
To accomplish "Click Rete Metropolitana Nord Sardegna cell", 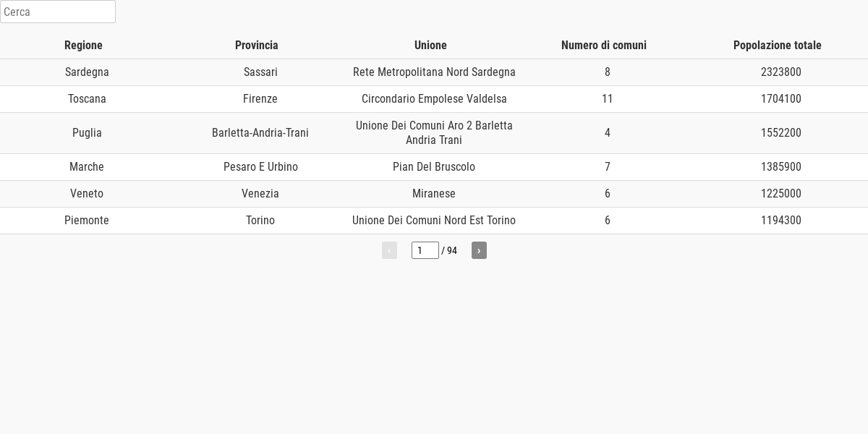I will point(434,72).
